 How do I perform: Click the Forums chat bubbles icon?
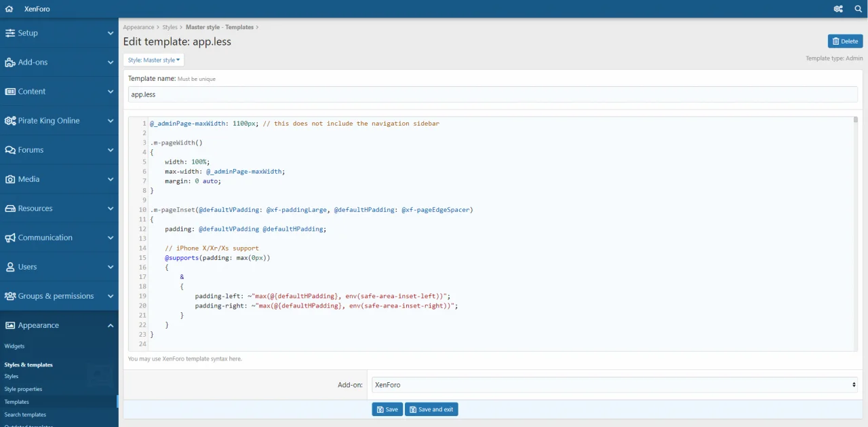(10, 150)
